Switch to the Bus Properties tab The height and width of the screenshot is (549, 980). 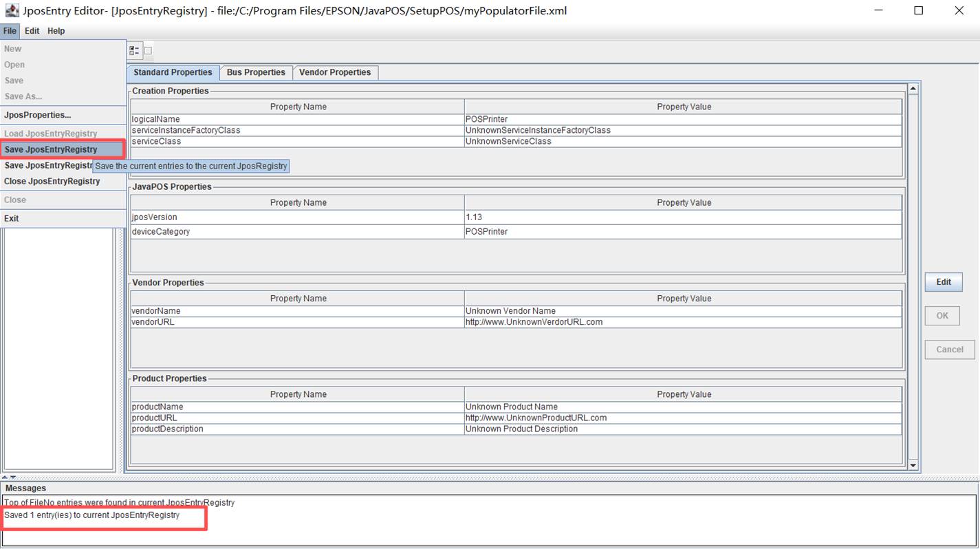pyautogui.click(x=256, y=72)
